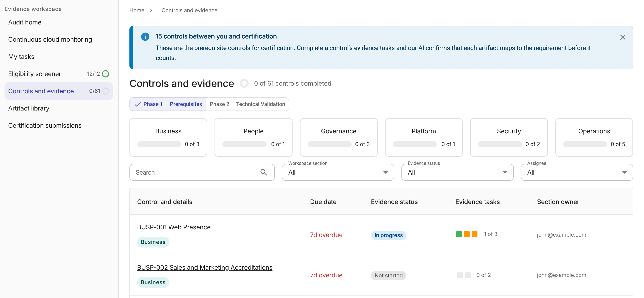Image resolution: width=644 pixels, height=298 pixels.
Task: Click the Business tag under BUSP-001
Action: 153,242
